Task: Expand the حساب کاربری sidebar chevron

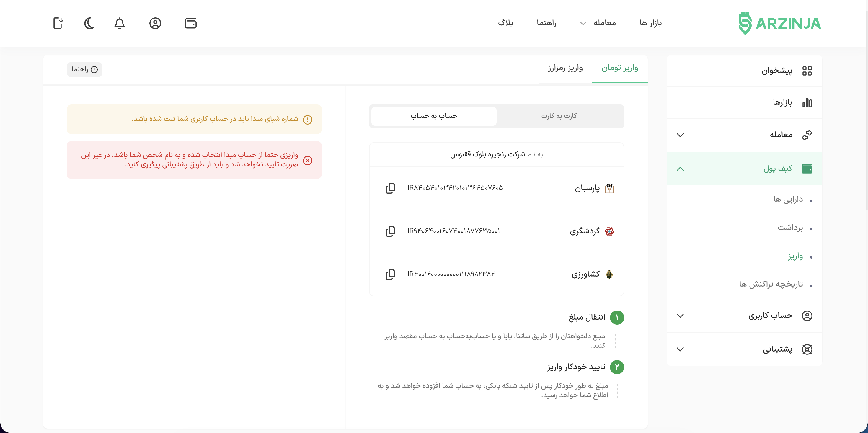Action: (680, 316)
